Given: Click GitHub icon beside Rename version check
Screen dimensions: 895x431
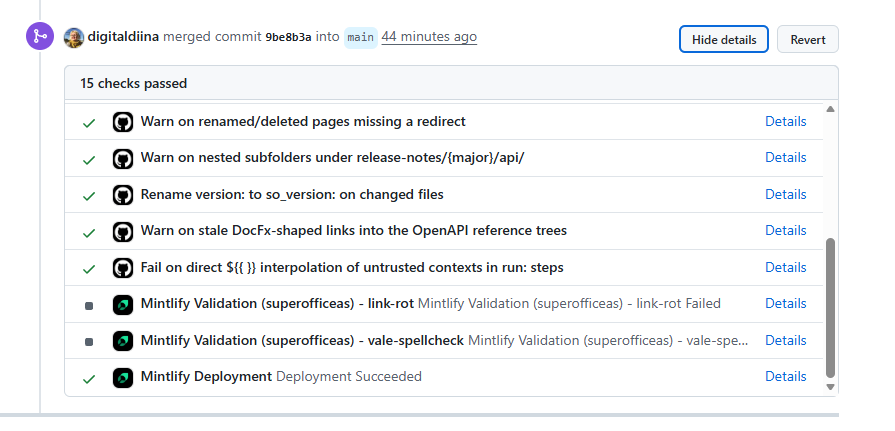Looking at the screenshot, I should pyautogui.click(x=123, y=195).
